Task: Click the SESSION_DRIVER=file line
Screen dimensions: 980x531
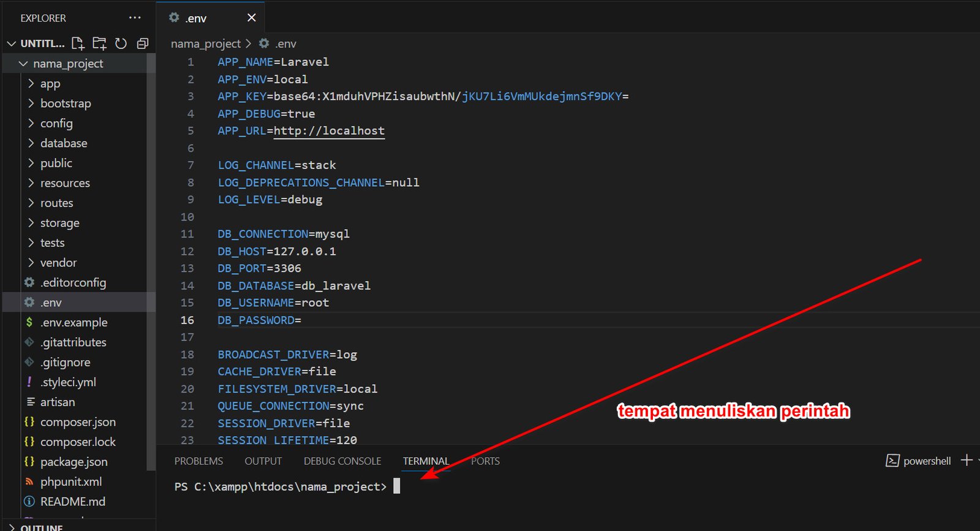Action: pos(284,423)
